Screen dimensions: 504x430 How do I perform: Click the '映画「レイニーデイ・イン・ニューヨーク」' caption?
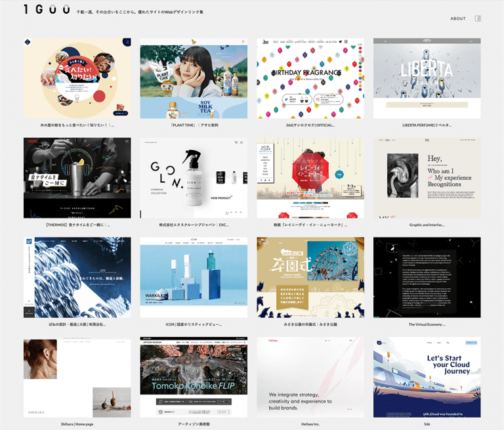pyautogui.click(x=310, y=225)
